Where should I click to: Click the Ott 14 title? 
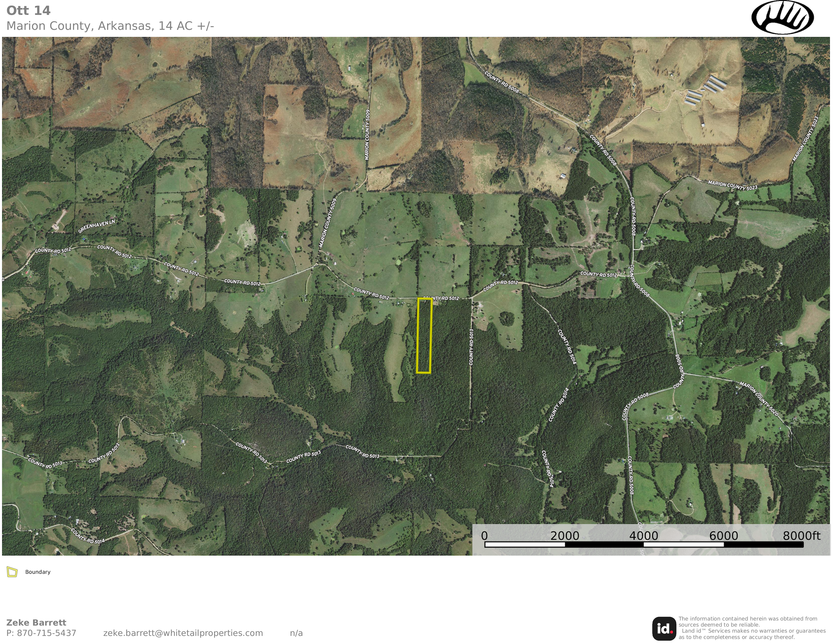(29, 11)
